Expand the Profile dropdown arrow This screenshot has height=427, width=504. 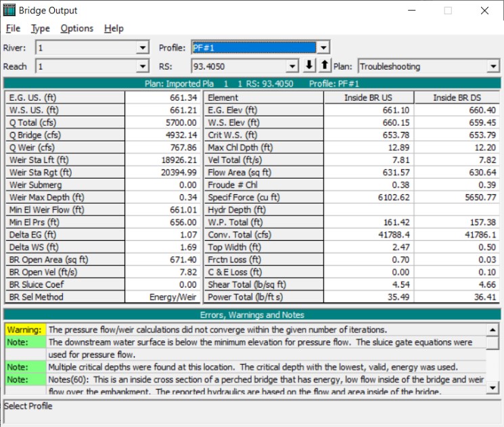(x=323, y=48)
